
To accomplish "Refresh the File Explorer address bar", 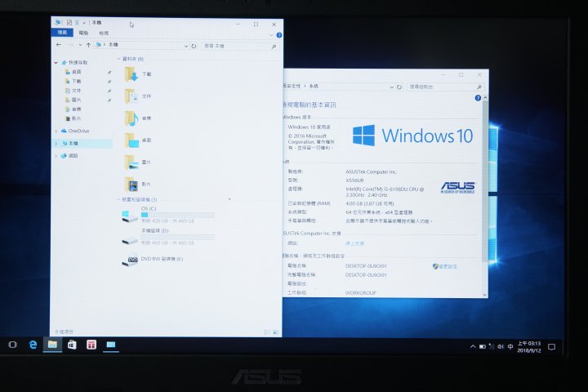I will [x=194, y=46].
